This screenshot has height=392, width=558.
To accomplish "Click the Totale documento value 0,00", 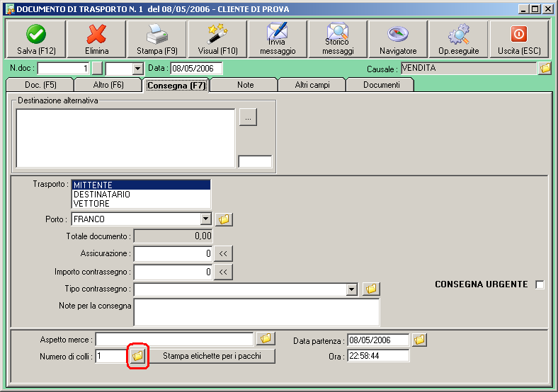I will point(173,236).
